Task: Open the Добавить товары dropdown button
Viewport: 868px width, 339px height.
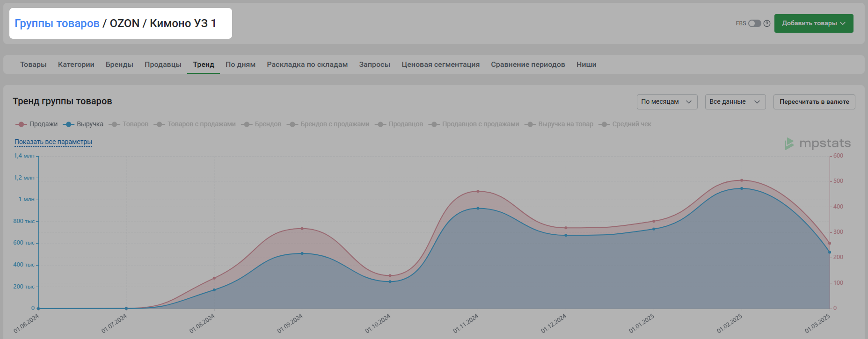Action: coord(814,23)
